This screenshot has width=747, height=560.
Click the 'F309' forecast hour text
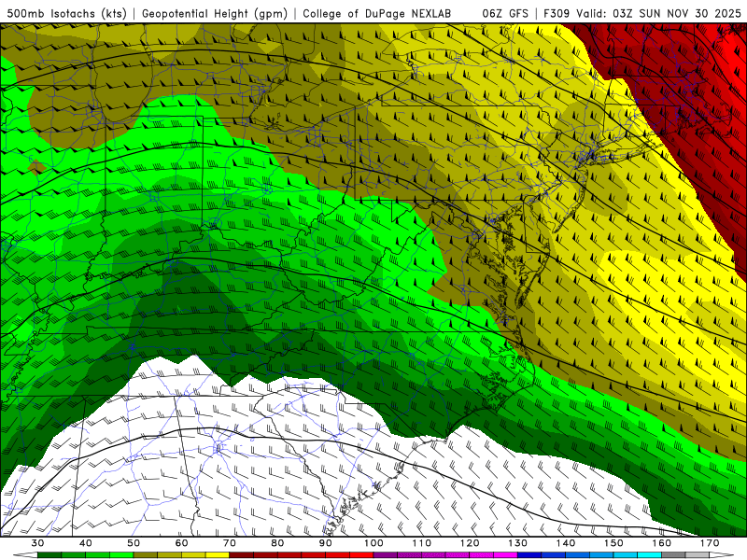click(x=557, y=13)
